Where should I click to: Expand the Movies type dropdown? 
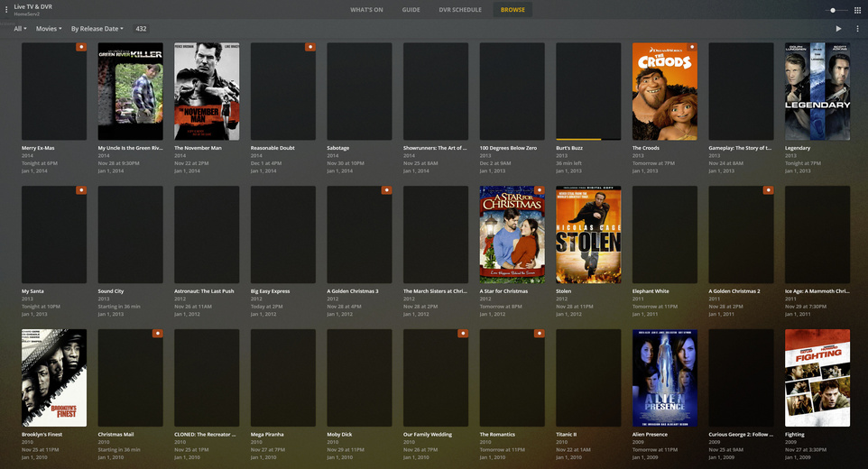[x=49, y=29]
